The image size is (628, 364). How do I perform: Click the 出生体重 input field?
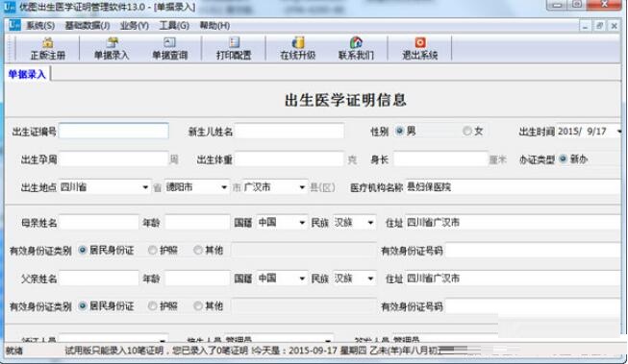tap(289, 159)
